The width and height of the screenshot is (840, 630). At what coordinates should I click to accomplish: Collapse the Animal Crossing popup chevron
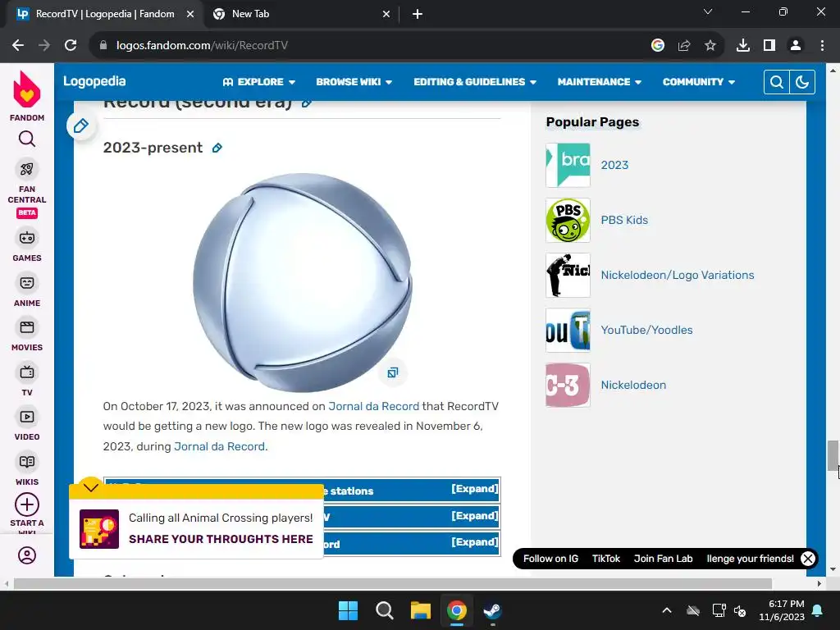click(90, 487)
